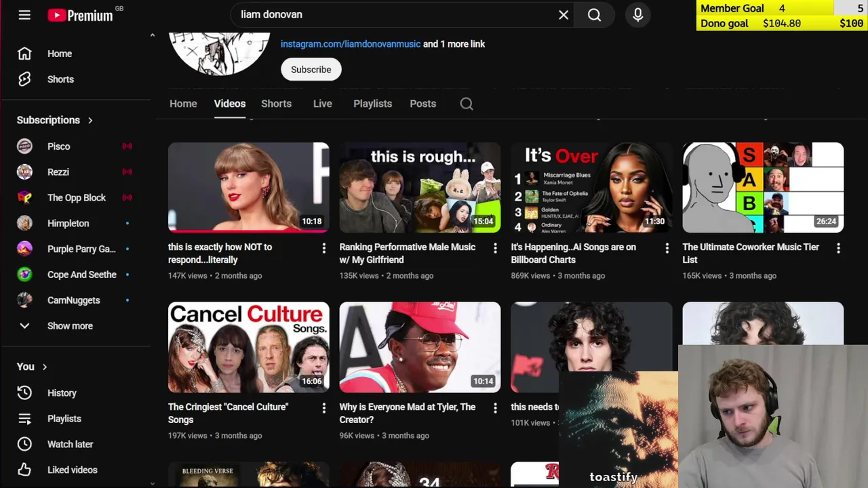Switch to channel Shorts tab
868x488 pixels.
click(277, 104)
